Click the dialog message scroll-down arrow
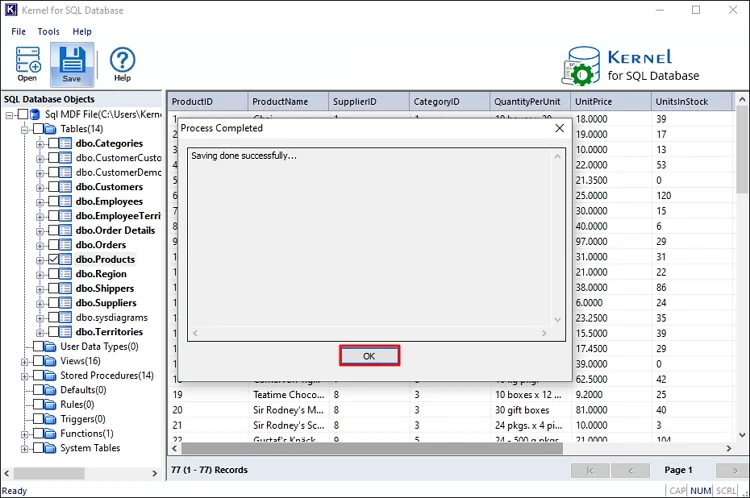The height and width of the screenshot is (498, 750). (557, 320)
